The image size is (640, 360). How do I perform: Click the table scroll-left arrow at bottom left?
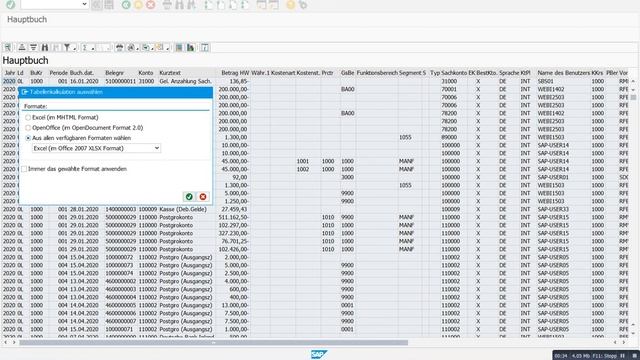tap(5, 342)
